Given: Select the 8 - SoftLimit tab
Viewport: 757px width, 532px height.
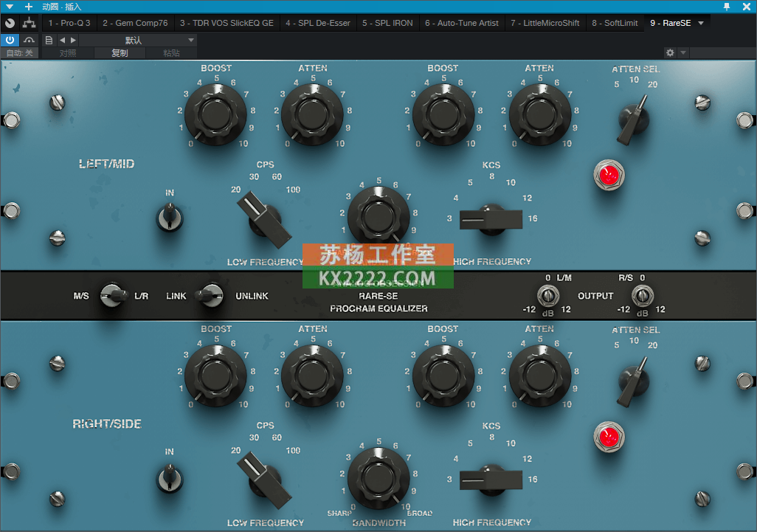Looking at the screenshot, I should [615, 23].
